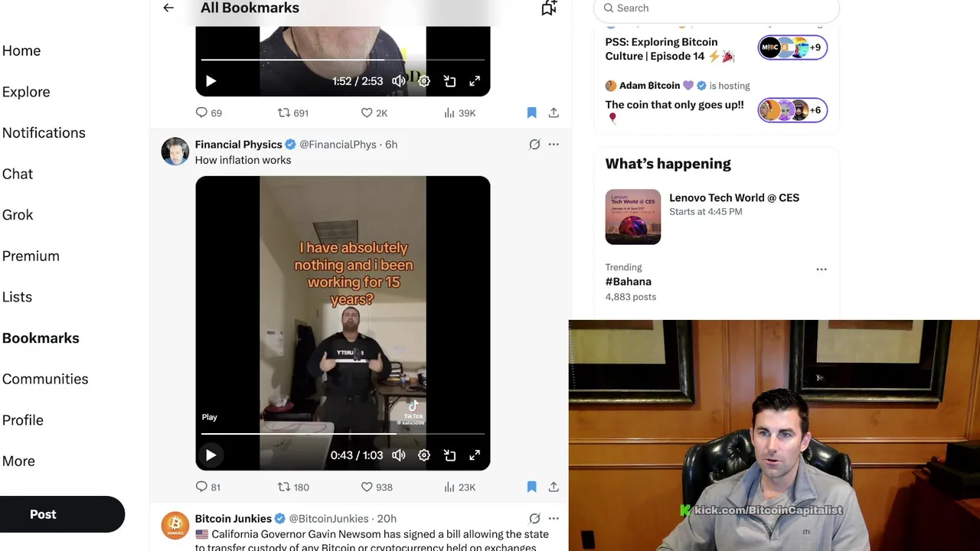Share the Financial Physics post
Image resolution: width=980 pixels, height=551 pixels.
554,487
